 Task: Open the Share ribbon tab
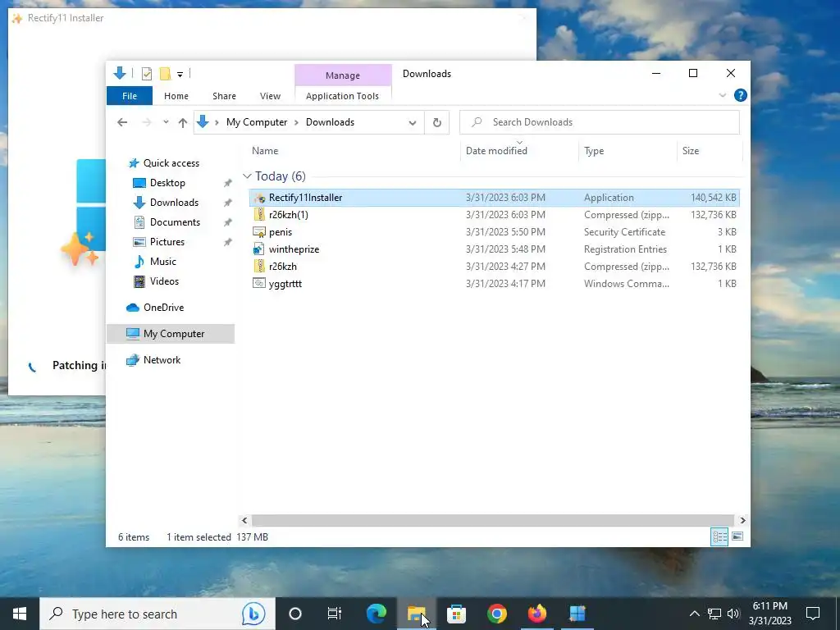point(224,96)
